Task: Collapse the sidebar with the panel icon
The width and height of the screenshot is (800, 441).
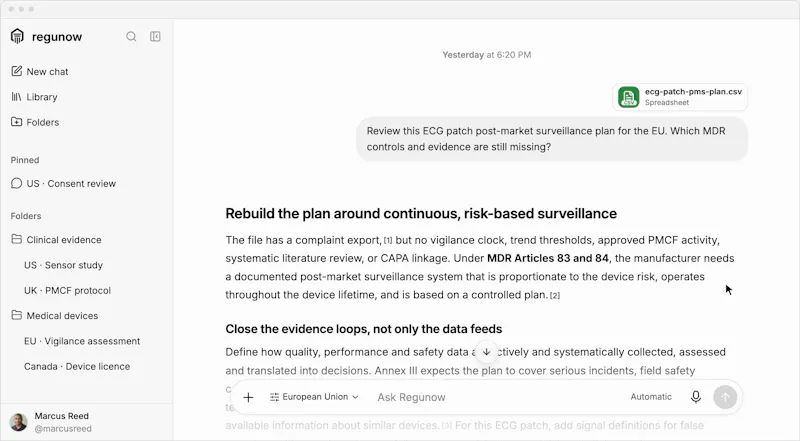Action: pos(155,36)
